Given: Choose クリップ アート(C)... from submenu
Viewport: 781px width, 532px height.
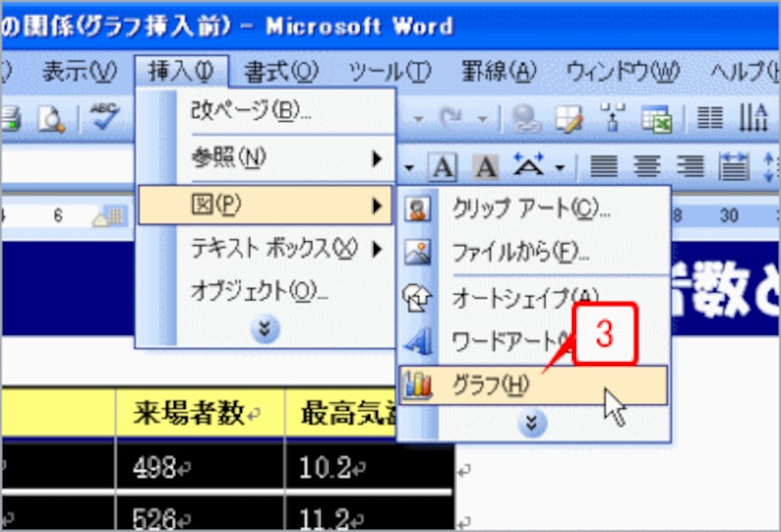Looking at the screenshot, I should tap(533, 209).
